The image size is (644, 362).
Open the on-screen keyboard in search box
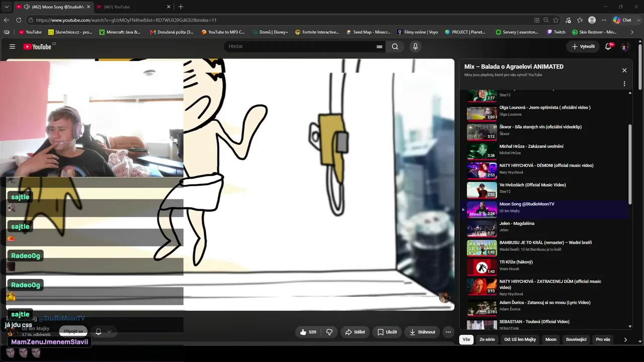coord(379,46)
